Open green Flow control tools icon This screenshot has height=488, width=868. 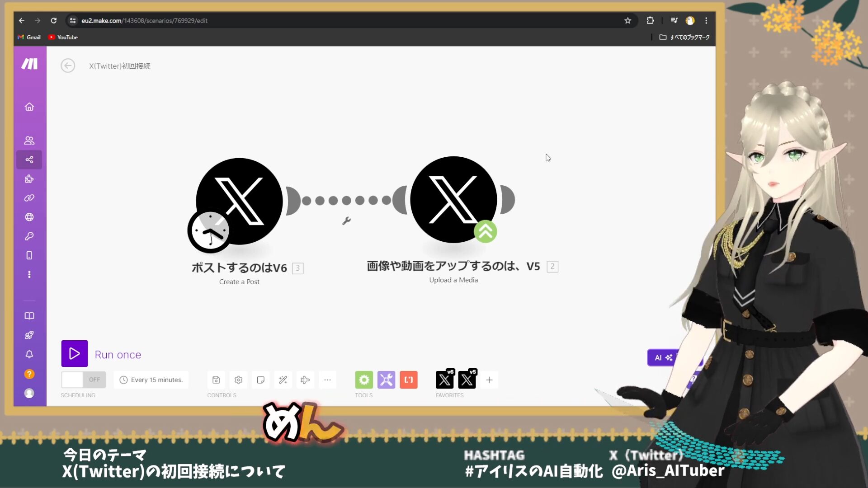tap(364, 380)
